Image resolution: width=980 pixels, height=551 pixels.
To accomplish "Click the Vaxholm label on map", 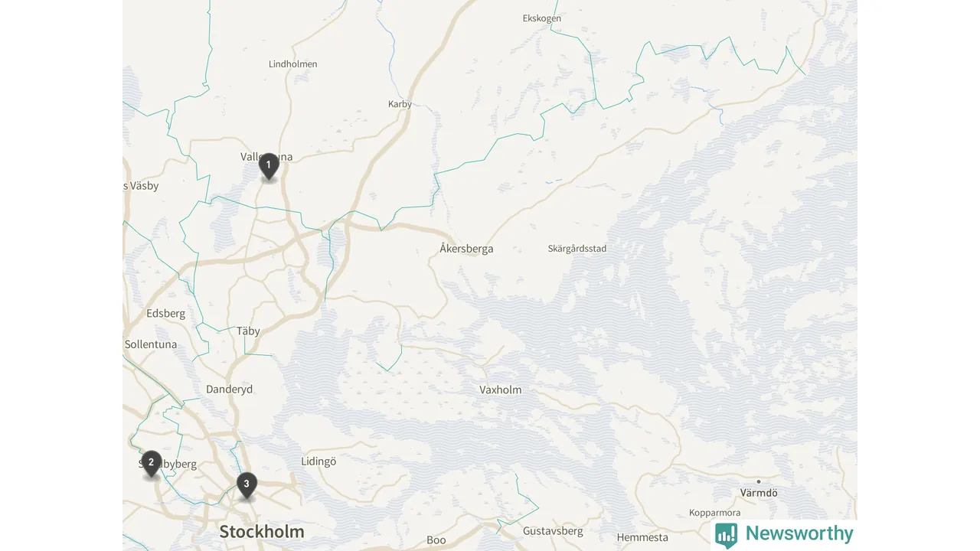I will (x=501, y=390).
